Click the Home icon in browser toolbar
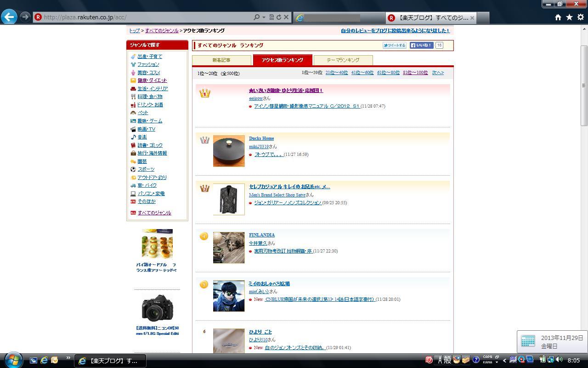This screenshot has height=368, width=588. [x=558, y=17]
